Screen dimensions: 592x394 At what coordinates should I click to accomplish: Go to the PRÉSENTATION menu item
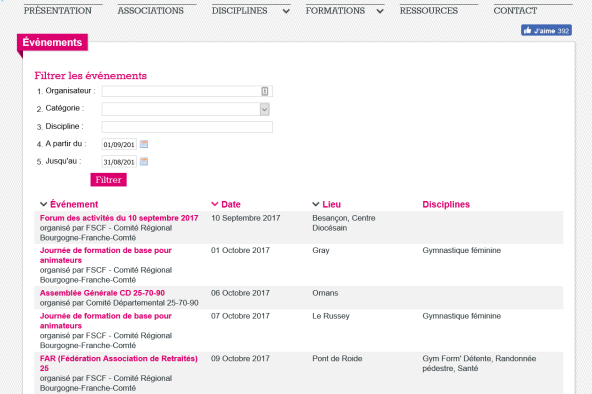pos(58,11)
